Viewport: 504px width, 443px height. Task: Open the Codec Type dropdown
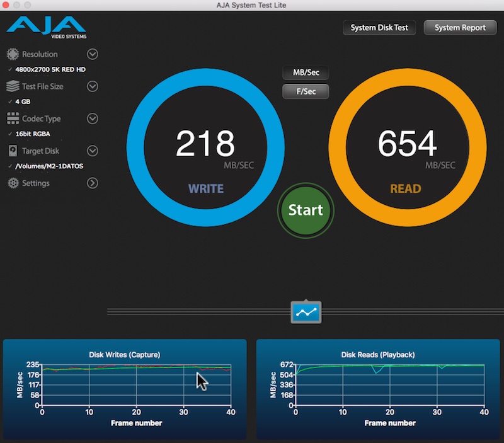(x=92, y=118)
